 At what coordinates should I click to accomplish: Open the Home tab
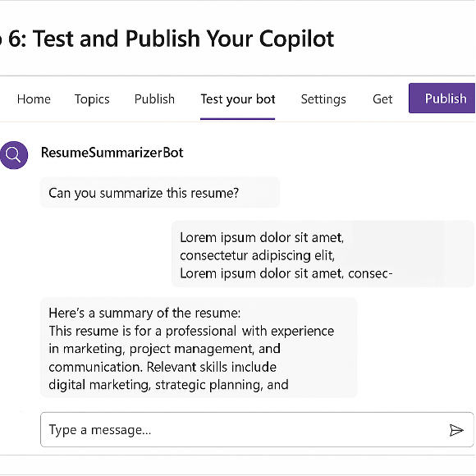point(34,99)
